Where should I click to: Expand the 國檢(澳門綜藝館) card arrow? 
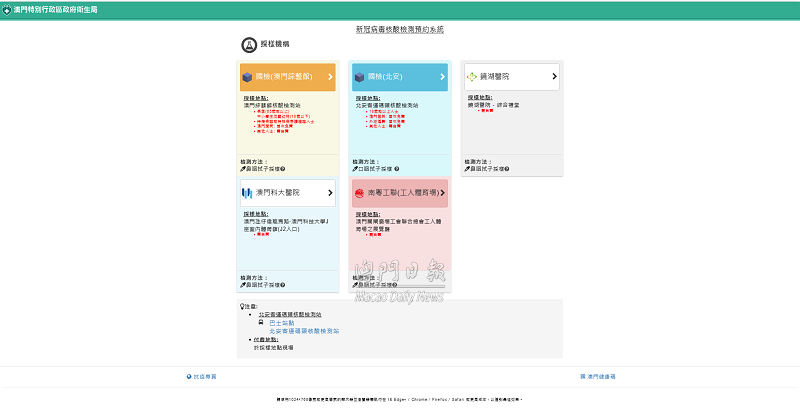[329, 77]
